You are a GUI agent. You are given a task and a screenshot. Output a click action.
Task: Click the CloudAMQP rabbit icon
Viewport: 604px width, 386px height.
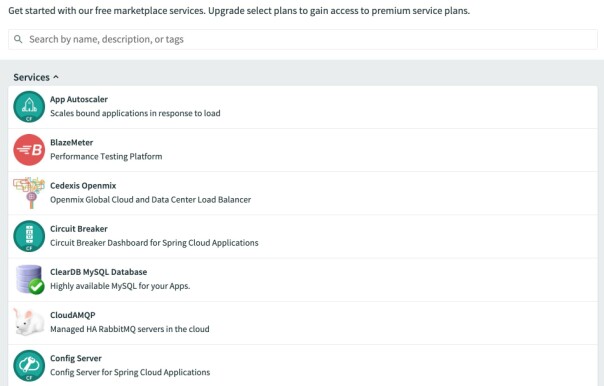pos(28,322)
